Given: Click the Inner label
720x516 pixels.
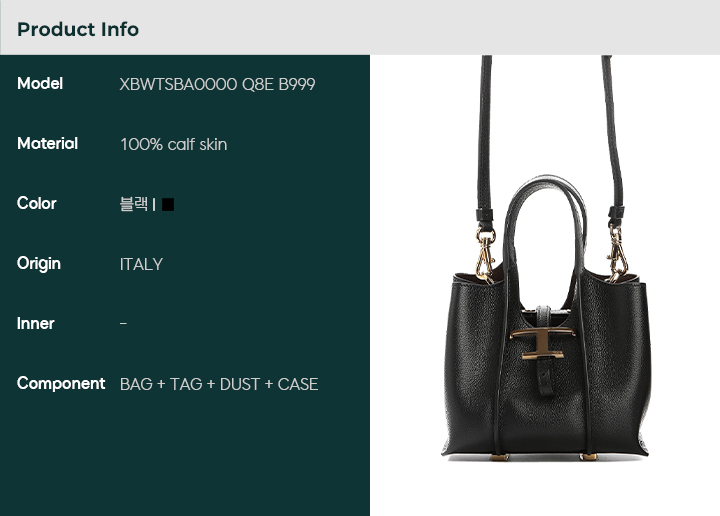Looking at the screenshot, I should click(x=35, y=324).
